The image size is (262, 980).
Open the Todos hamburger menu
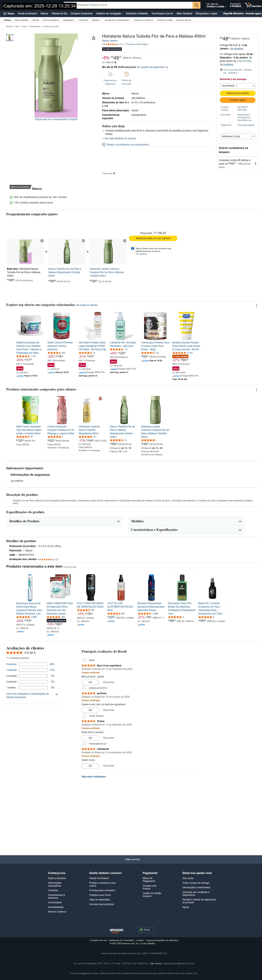coord(9,13)
